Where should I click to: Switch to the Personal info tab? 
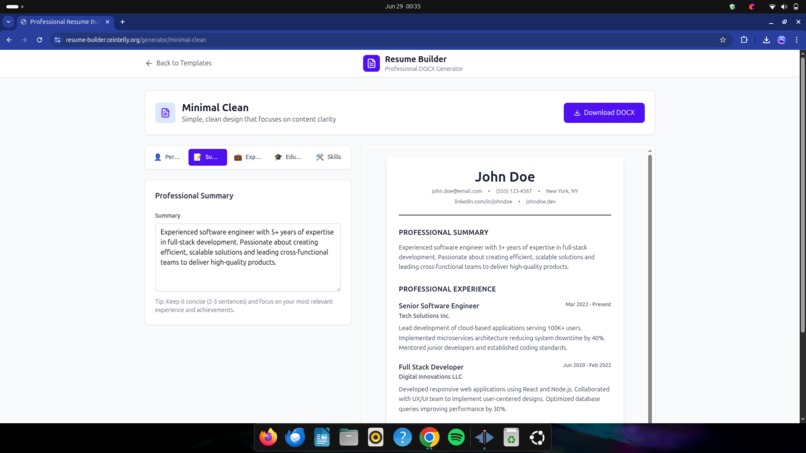[167, 157]
